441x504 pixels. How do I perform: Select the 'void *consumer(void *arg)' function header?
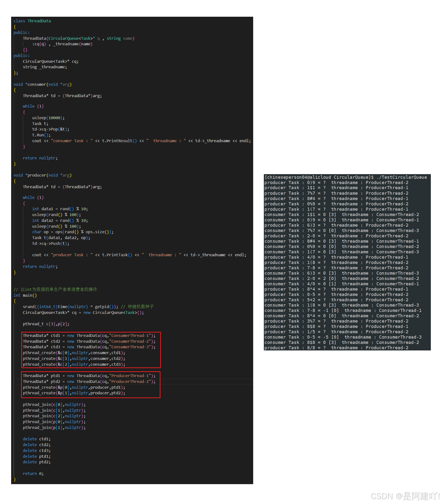[42, 85]
